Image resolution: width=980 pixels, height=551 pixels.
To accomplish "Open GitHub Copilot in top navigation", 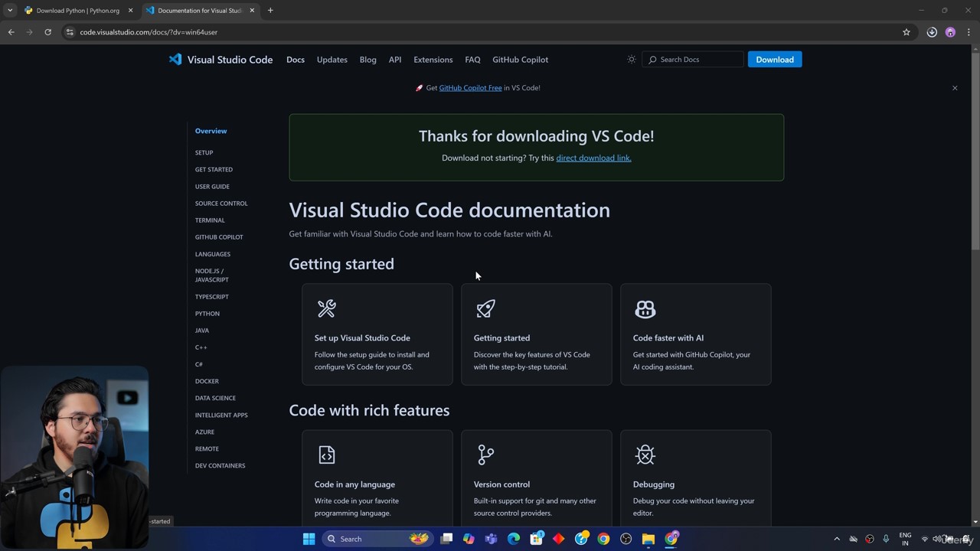I will pos(521,60).
